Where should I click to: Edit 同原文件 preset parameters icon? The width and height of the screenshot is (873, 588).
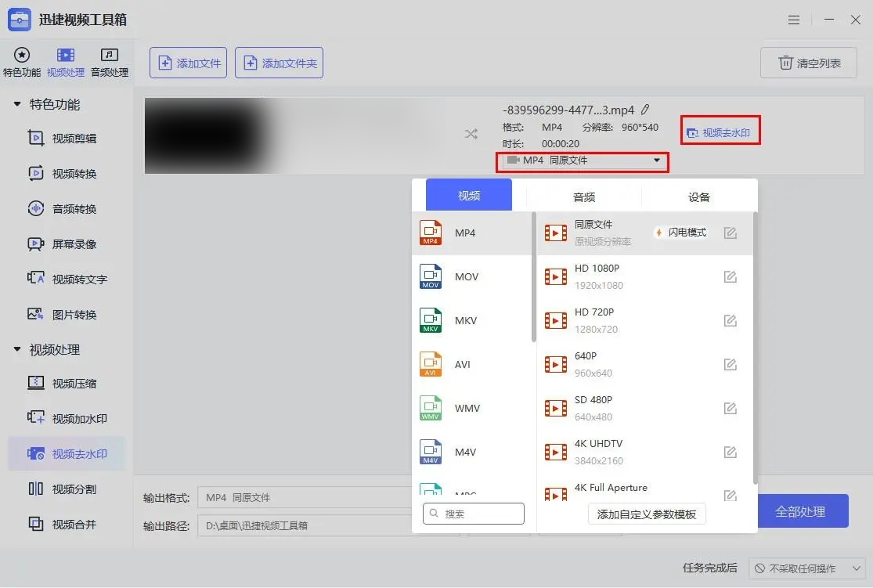731,233
